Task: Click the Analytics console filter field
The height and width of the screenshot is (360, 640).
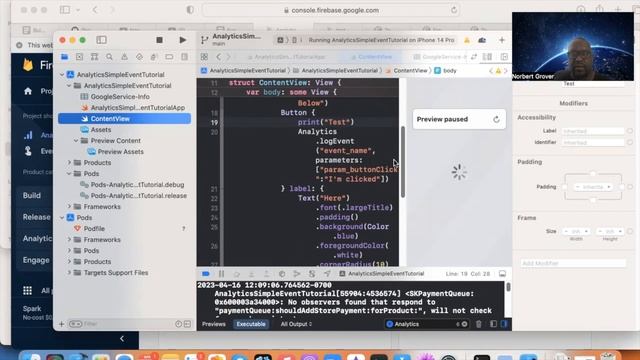Action: click(427, 324)
